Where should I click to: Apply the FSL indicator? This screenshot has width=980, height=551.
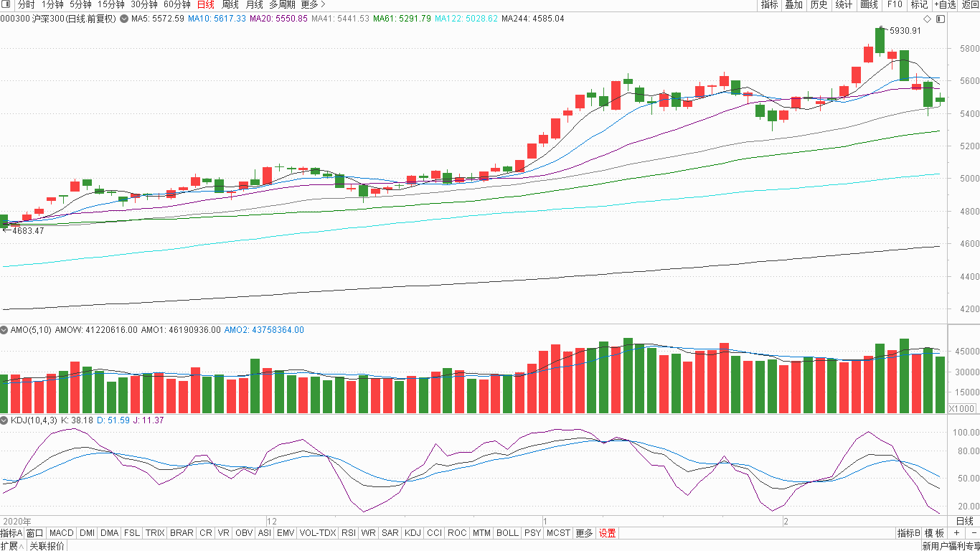[132, 533]
